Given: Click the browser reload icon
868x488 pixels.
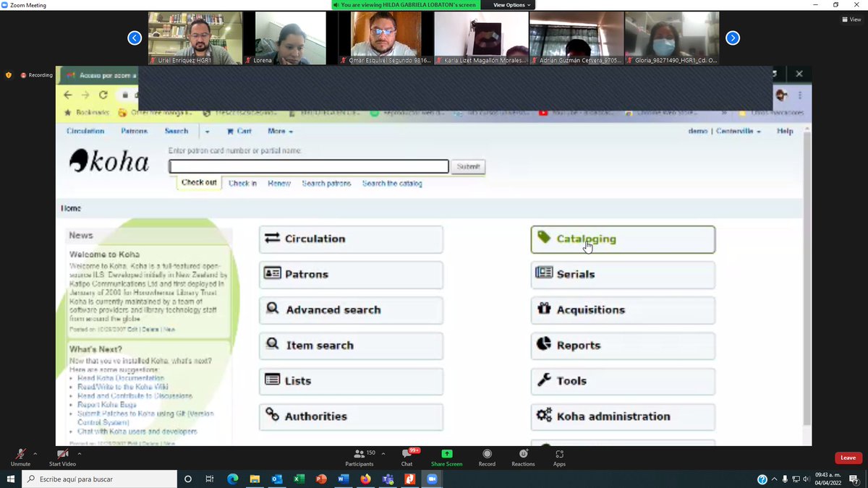Looking at the screenshot, I should click(103, 95).
